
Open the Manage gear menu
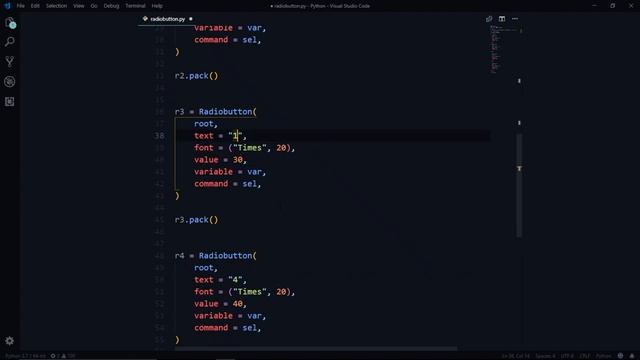click(10, 341)
